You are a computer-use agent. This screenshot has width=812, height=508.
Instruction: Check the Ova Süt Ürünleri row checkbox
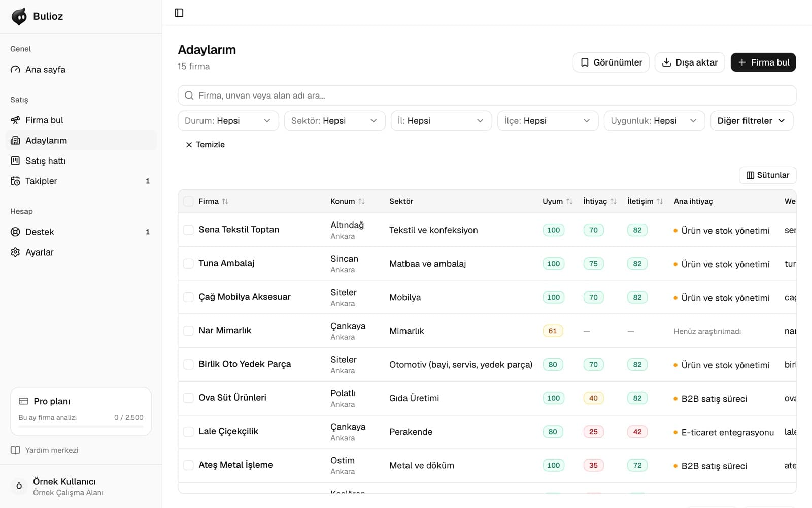[x=188, y=398]
